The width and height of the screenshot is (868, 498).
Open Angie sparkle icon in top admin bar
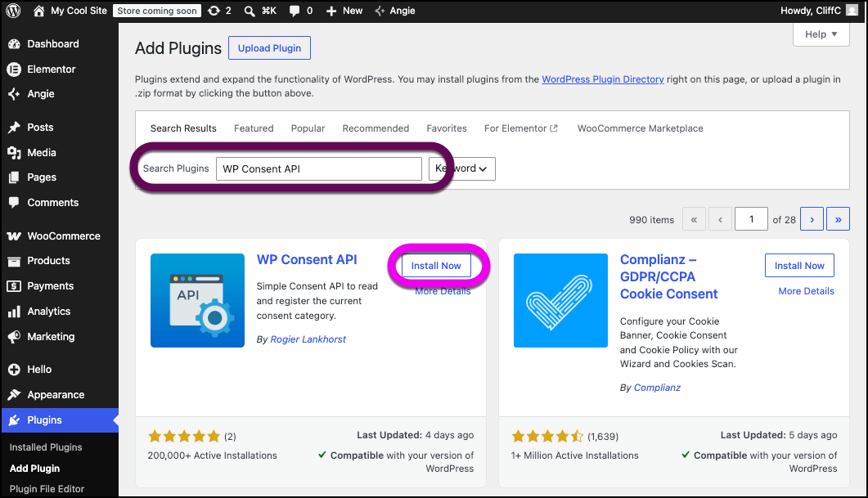coord(380,11)
